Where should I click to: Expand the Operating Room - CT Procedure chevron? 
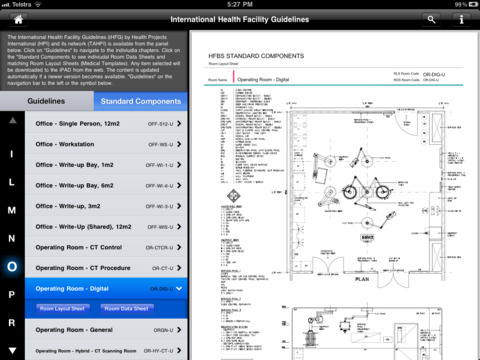click(x=179, y=268)
